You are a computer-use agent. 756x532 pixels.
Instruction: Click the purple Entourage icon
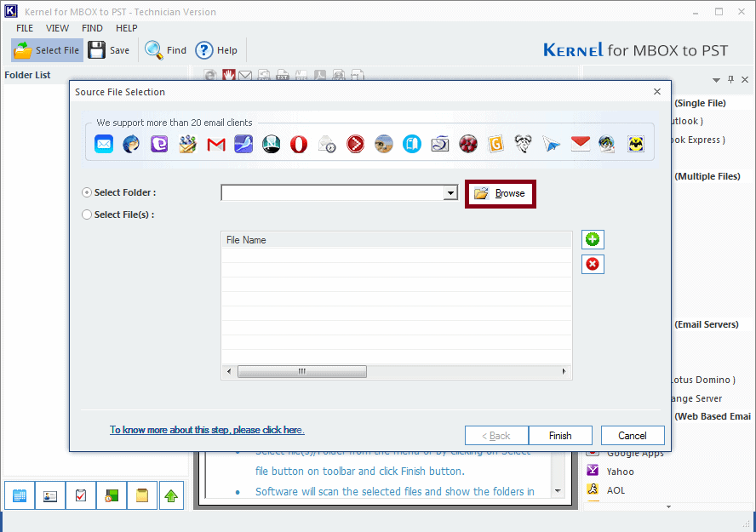(x=159, y=144)
